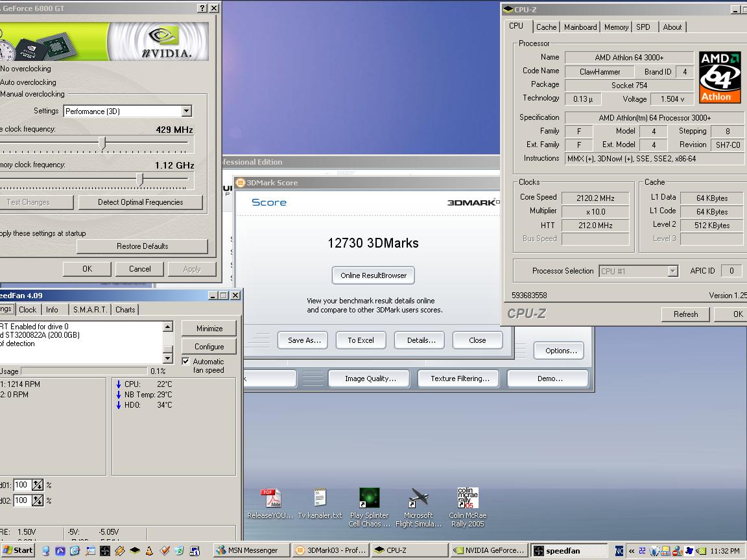This screenshot has height=560, width=747.
Task: Select Microsoft Flight Simulator desktop shortcut
Action: pyautogui.click(x=418, y=507)
